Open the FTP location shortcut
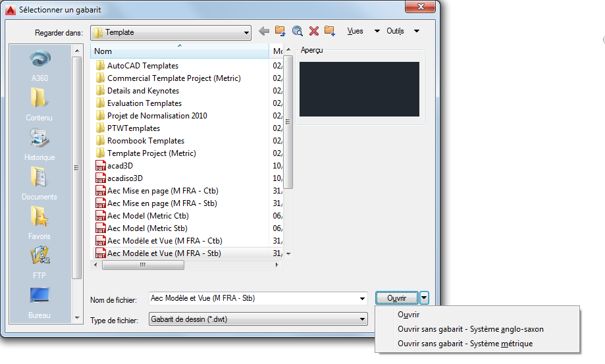This screenshot has height=364, width=605. click(39, 262)
